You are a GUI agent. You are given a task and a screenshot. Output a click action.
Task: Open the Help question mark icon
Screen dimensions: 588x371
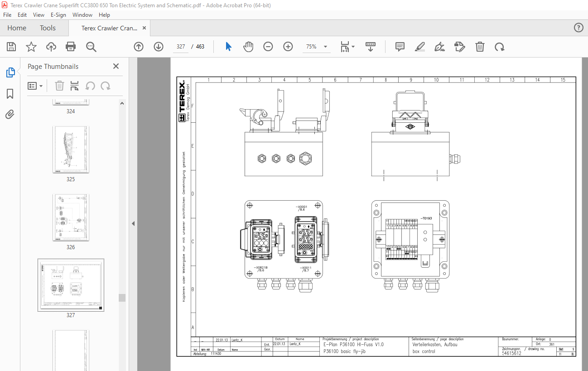578,28
